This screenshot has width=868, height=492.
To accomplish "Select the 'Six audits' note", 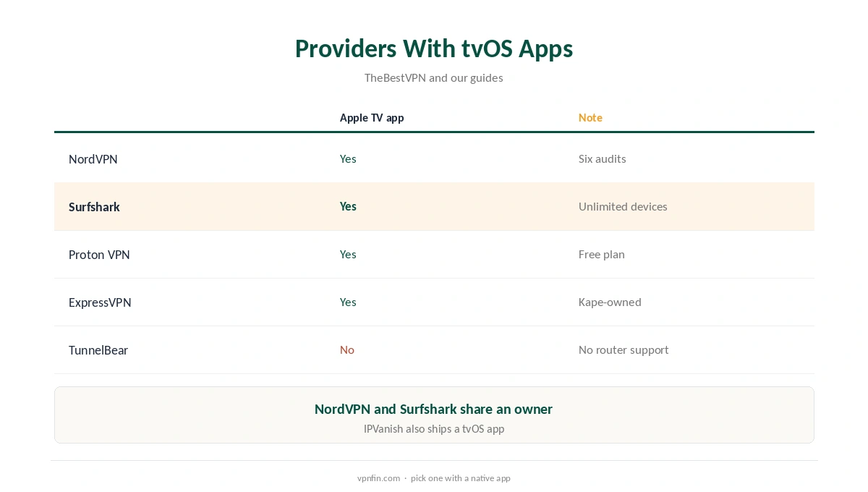I will pos(603,159).
